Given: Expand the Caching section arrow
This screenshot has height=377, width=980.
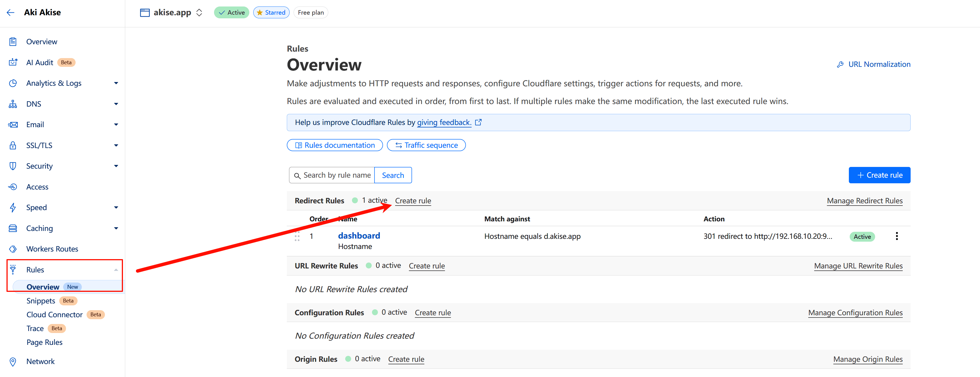Looking at the screenshot, I should coord(116,228).
